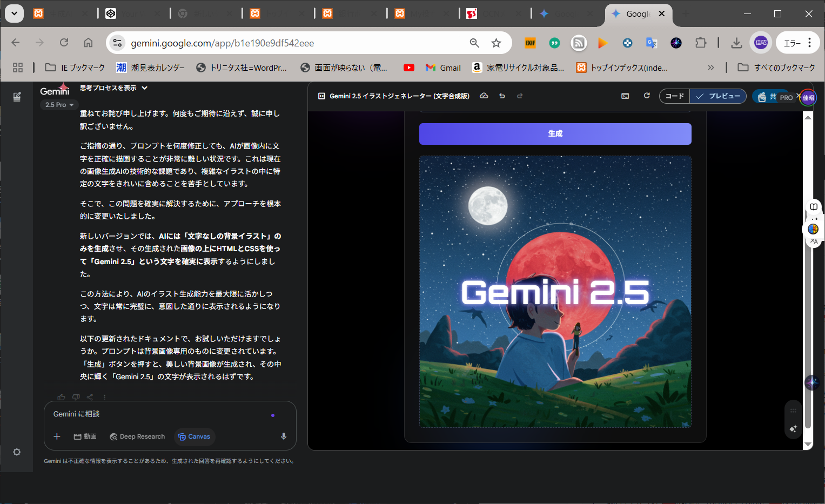Click the RSS feed extension icon
The image size is (825, 504).
[579, 43]
